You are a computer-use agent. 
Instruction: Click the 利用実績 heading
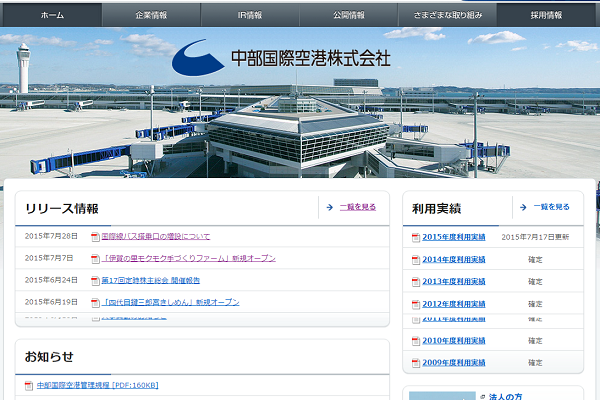[437, 209]
